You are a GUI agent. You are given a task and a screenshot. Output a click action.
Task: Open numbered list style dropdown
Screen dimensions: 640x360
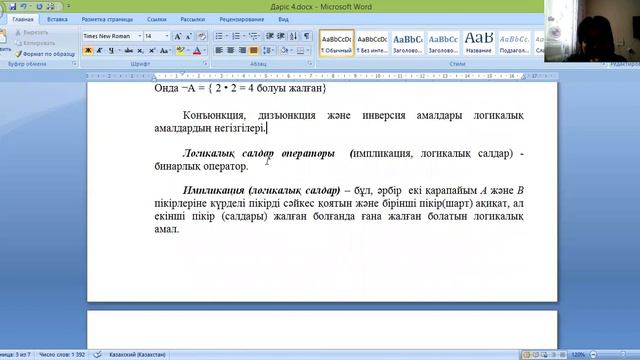244,36
